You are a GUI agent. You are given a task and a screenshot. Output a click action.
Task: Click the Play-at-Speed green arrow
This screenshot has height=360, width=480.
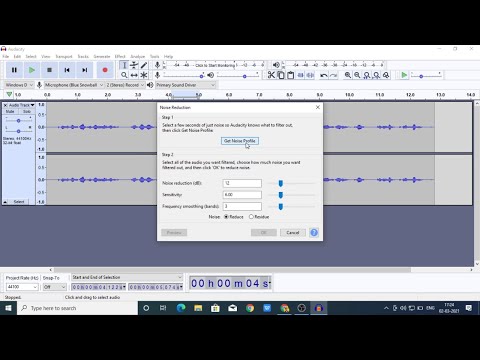tap(404, 75)
